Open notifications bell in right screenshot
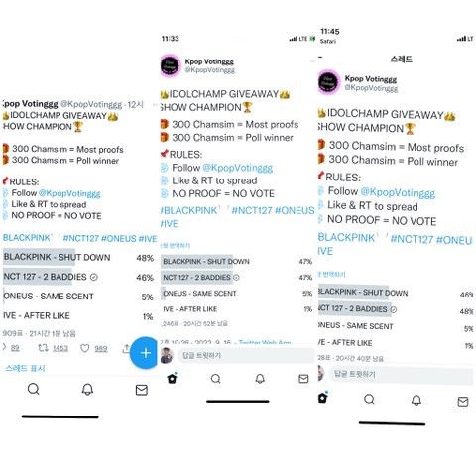The height and width of the screenshot is (476, 476). coord(416,401)
